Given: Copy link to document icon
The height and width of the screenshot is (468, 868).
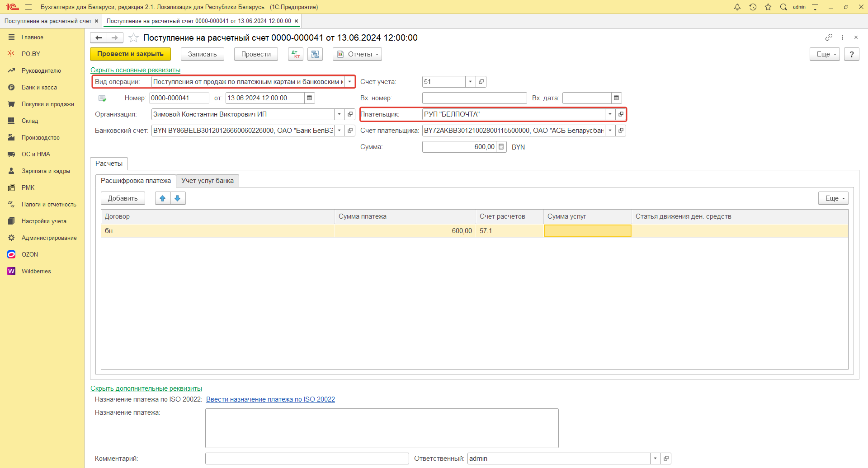Looking at the screenshot, I should coord(829,37).
